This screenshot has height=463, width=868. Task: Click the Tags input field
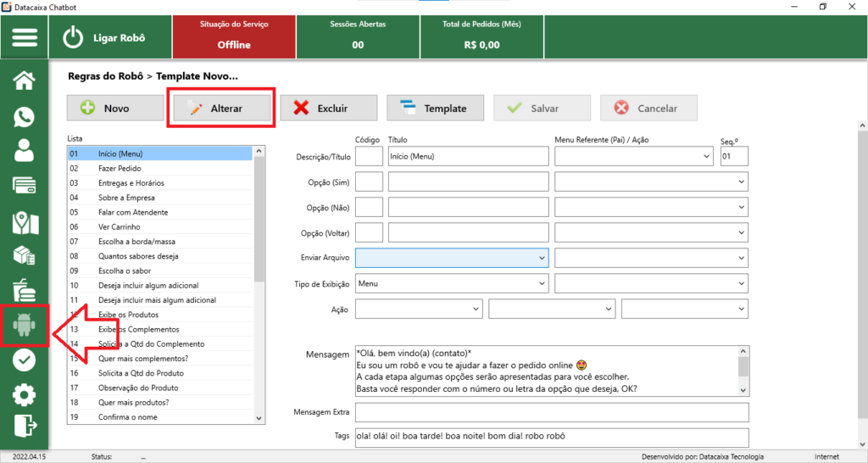pos(552,436)
